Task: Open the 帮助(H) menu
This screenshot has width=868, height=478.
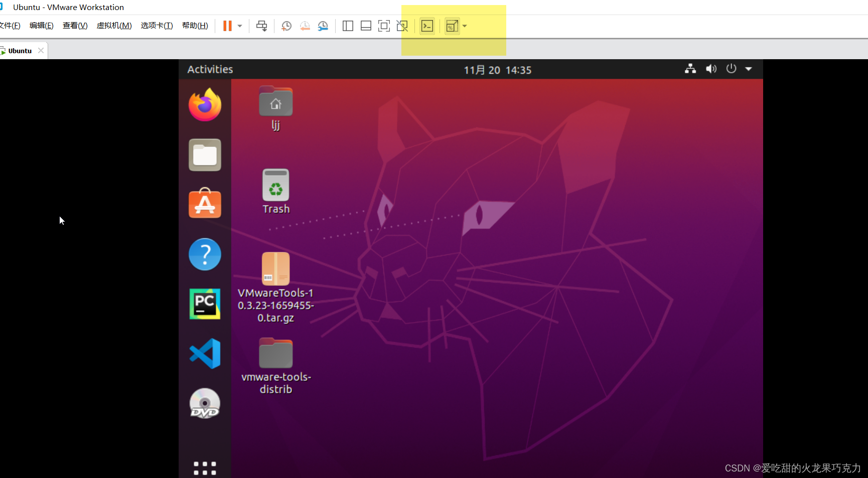Action: pos(195,26)
